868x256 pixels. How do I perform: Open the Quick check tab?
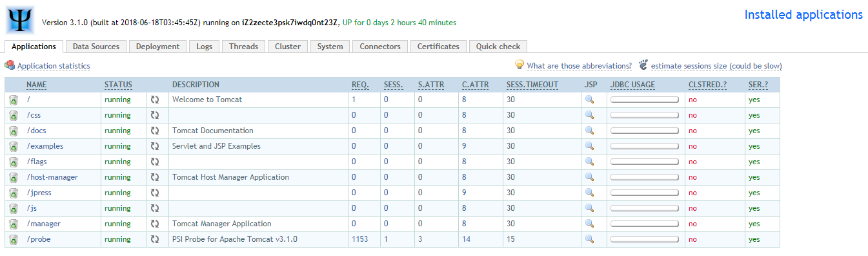pos(498,47)
